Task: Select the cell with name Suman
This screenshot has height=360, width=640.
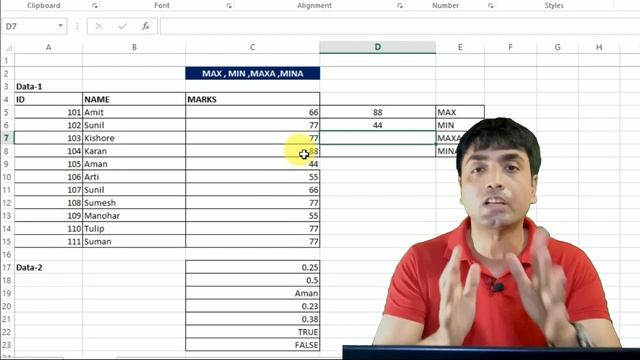Action: click(134, 242)
